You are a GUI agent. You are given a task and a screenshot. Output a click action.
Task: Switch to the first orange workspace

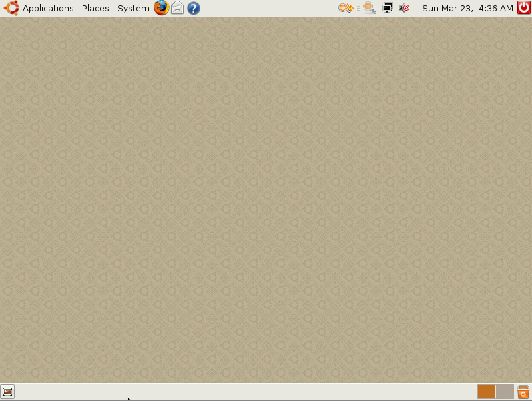click(x=487, y=392)
